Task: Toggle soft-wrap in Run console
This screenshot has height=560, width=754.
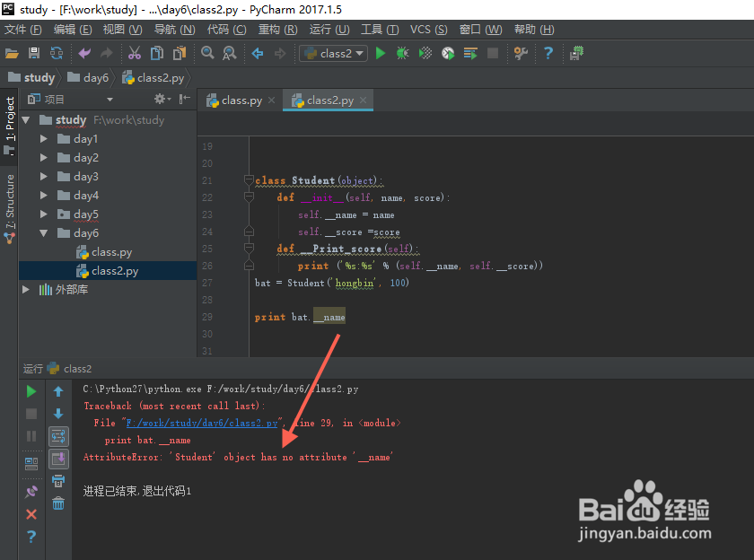Action: click(58, 436)
